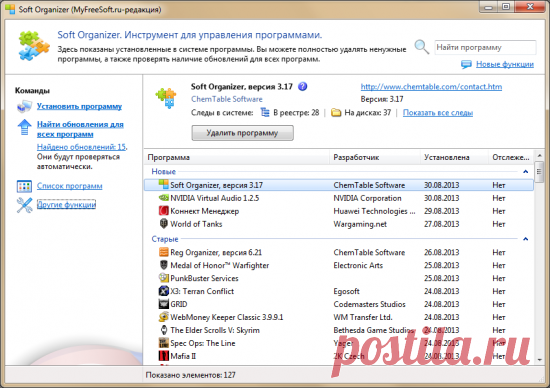Screen dimensions: 550x388
Task: Click the blue help question mark icon
Action: click(302, 86)
